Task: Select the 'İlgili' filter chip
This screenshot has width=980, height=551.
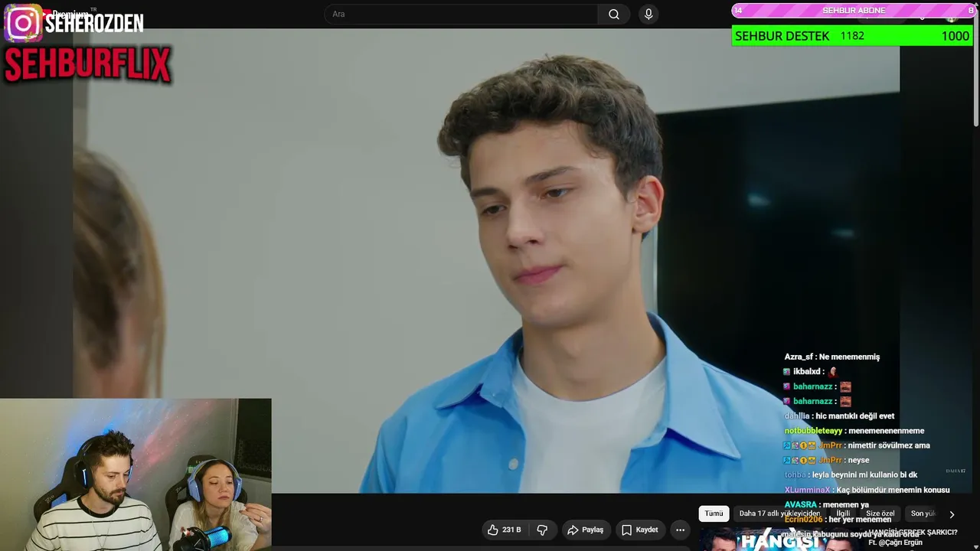Action: tap(843, 514)
